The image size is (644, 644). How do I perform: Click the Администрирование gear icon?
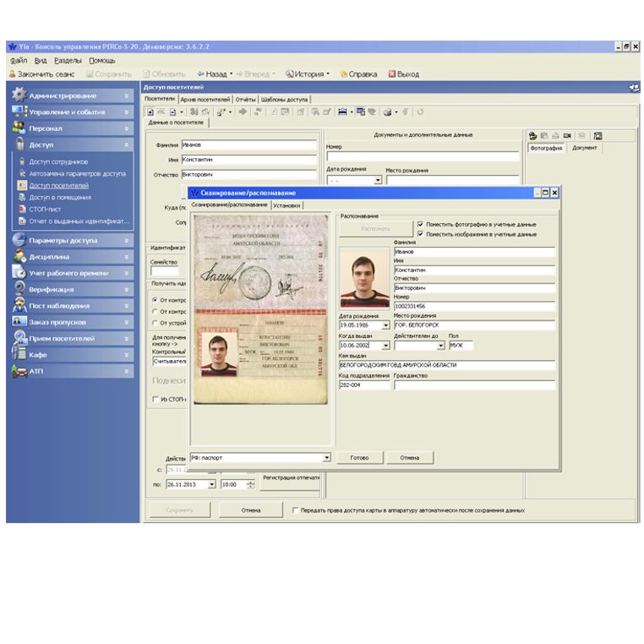point(19,95)
